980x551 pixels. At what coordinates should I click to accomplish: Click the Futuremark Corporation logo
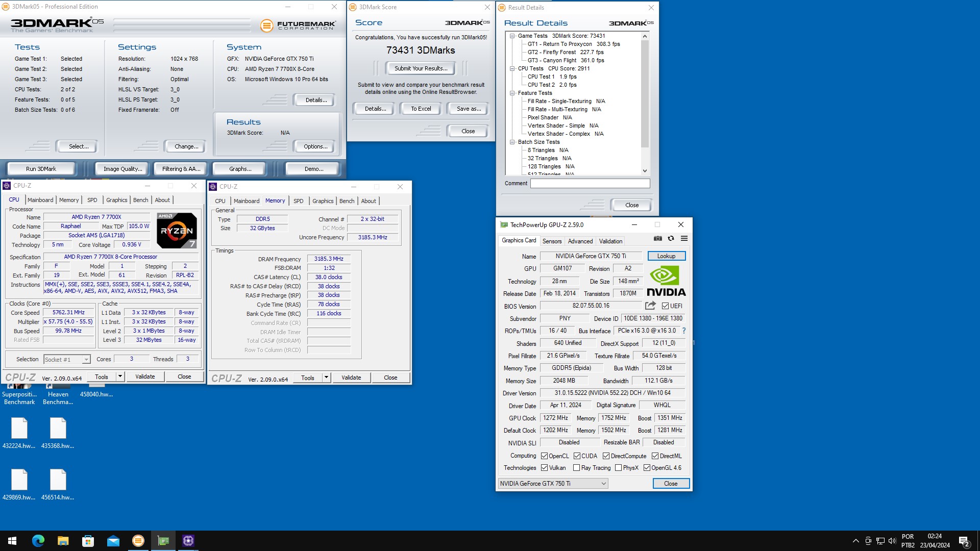(x=298, y=25)
